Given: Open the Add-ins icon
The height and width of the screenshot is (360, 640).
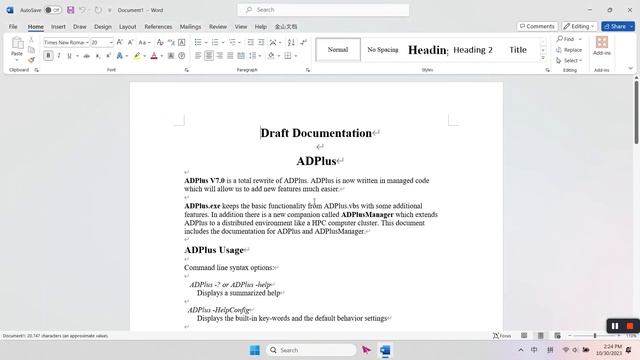Looking at the screenshot, I should [602, 42].
